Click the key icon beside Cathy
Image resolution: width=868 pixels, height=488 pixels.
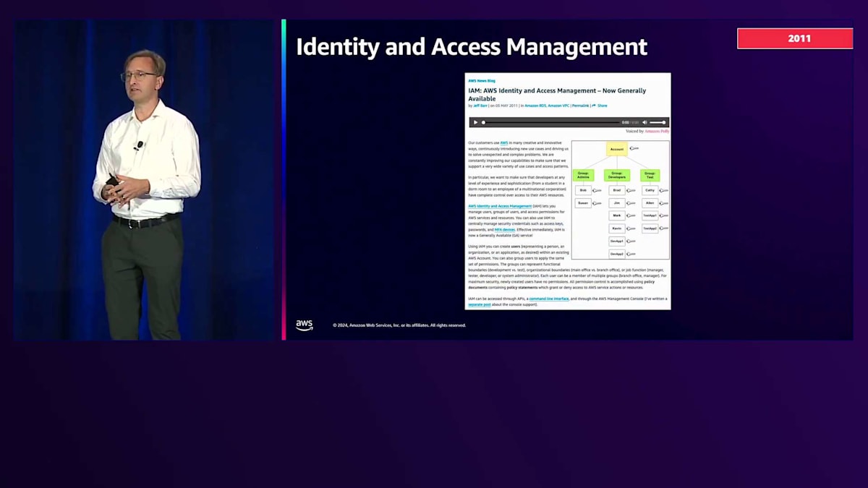pos(664,190)
